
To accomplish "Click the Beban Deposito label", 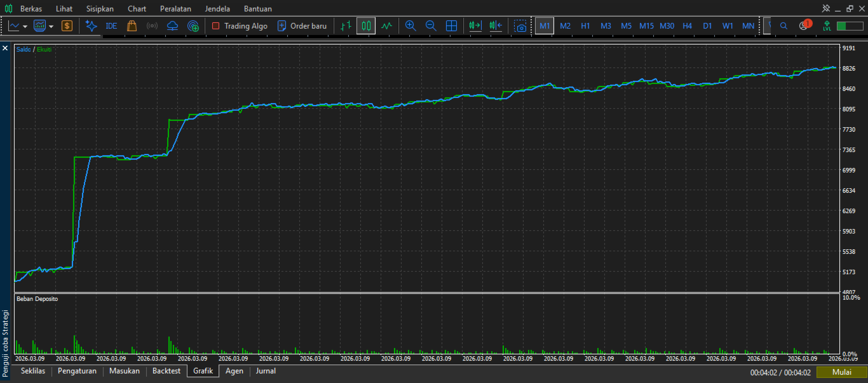I will click(37, 298).
